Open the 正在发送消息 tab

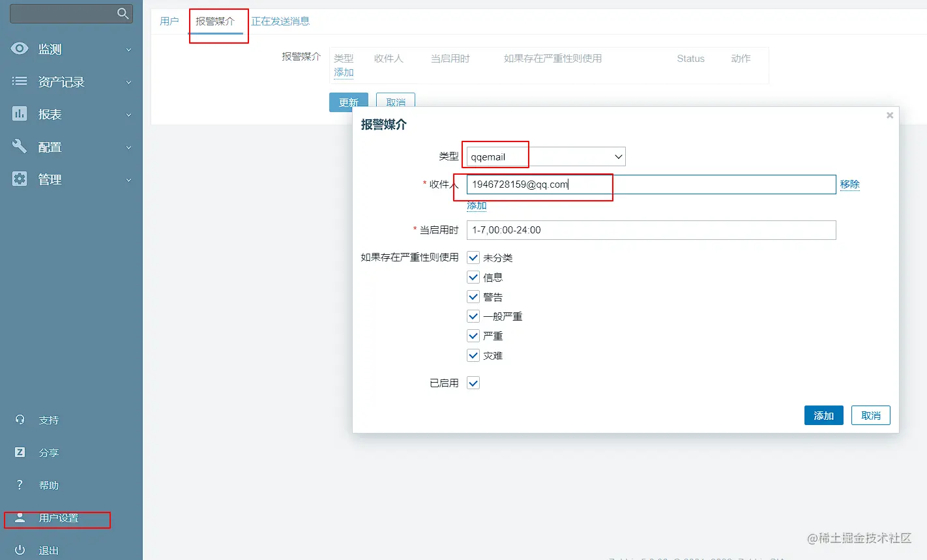point(280,21)
